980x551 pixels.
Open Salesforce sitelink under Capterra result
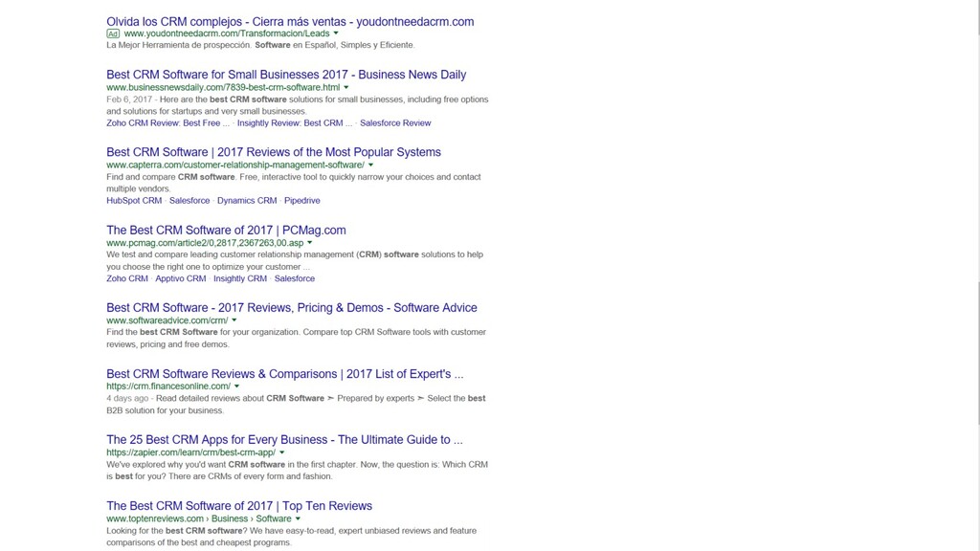pos(189,201)
